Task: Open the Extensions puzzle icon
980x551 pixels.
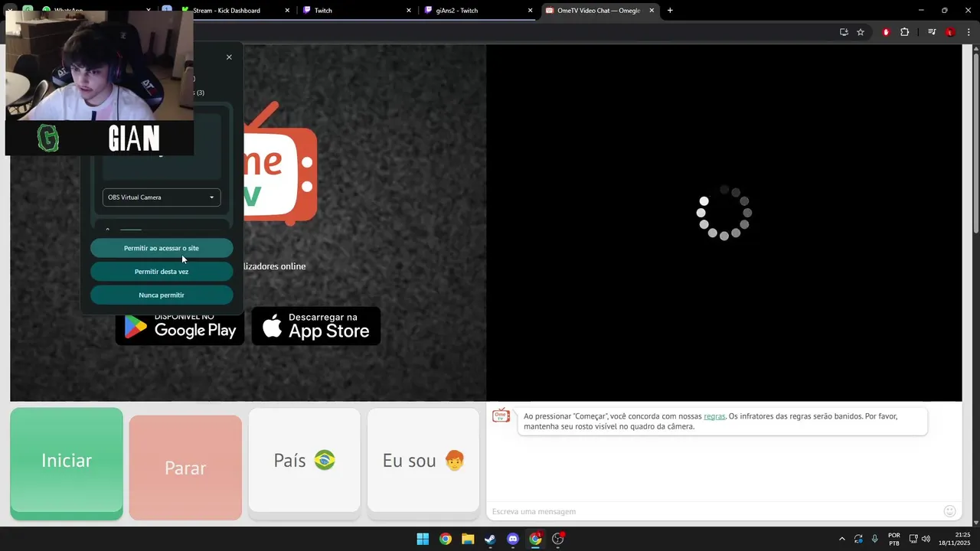Action: point(904,32)
